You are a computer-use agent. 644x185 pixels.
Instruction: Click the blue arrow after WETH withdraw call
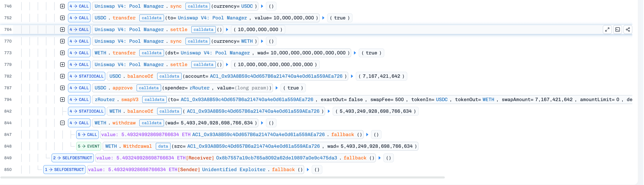click(x=262, y=123)
